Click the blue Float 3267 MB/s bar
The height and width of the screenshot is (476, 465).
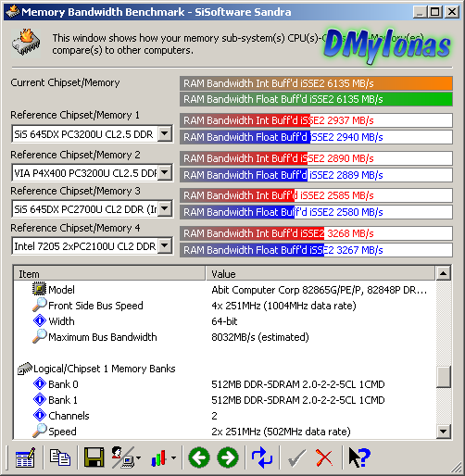pos(316,250)
